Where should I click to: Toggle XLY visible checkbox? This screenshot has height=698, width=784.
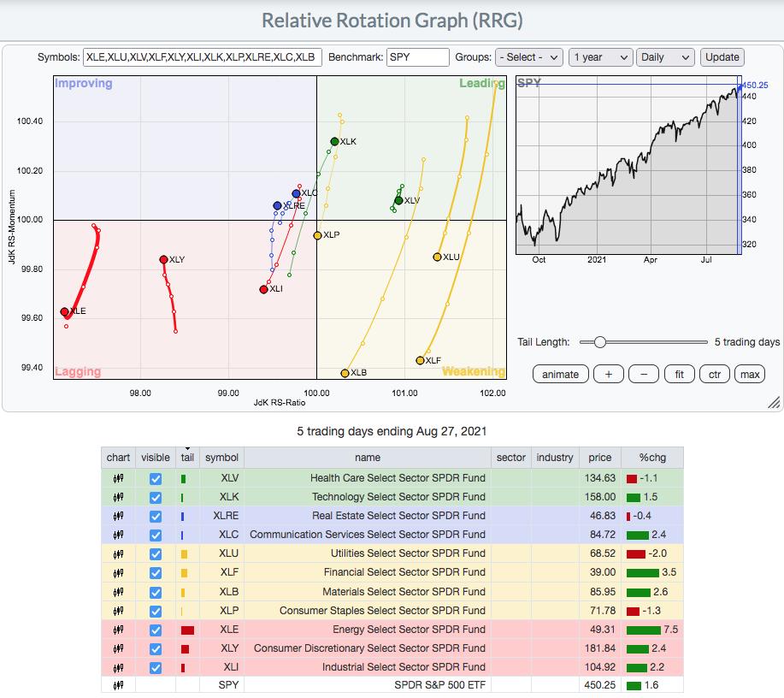click(x=156, y=649)
